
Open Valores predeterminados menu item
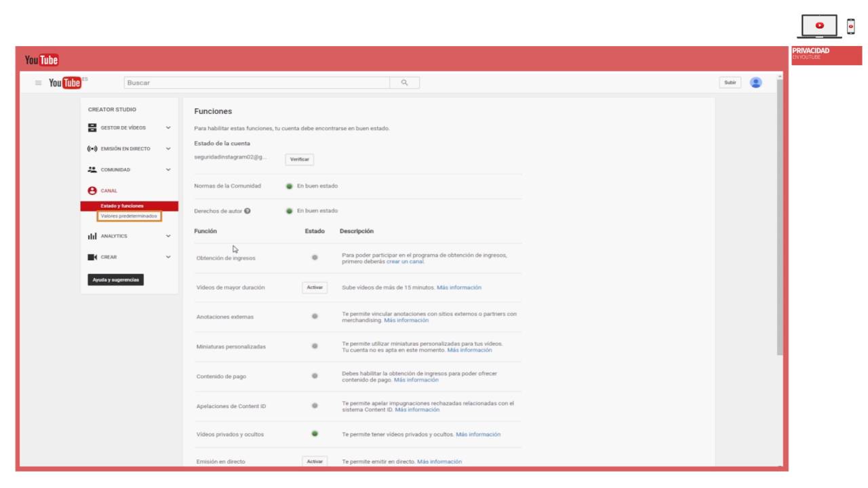coord(129,216)
